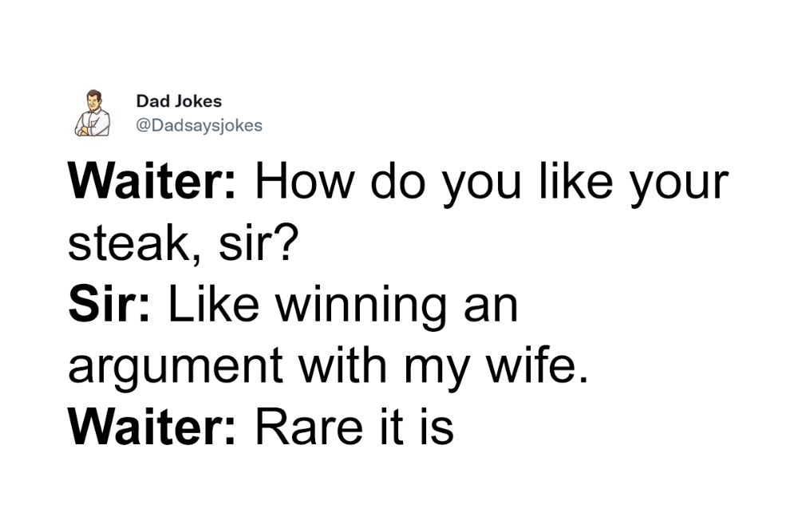Click the bold "Sir:" speaker label
Screen dimensions: 798x532
click(x=109, y=304)
